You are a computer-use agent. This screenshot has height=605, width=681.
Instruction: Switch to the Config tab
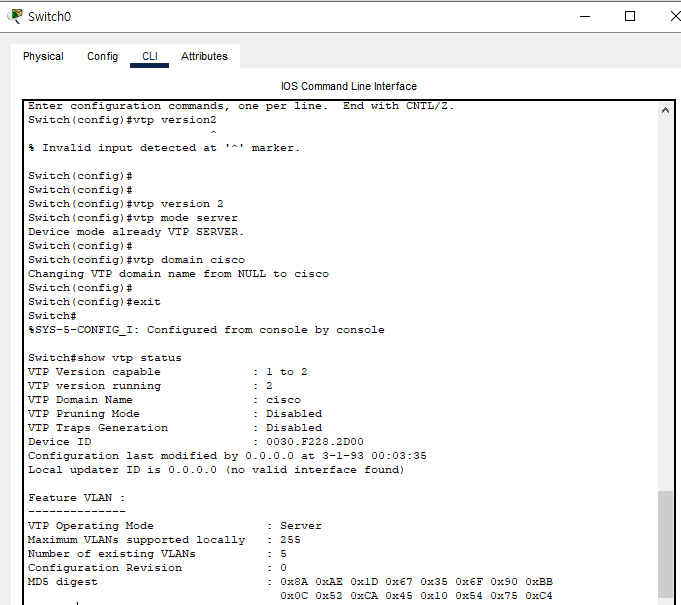(x=102, y=56)
